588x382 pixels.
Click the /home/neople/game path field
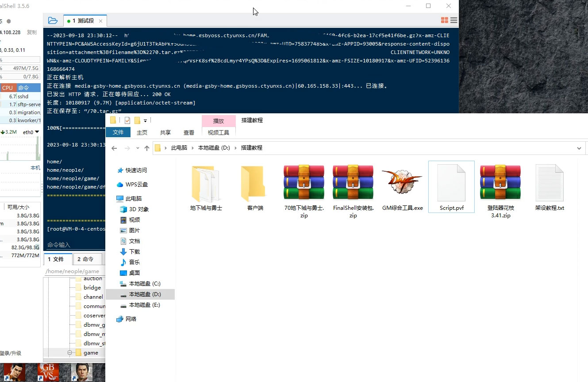(x=73, y=271)
